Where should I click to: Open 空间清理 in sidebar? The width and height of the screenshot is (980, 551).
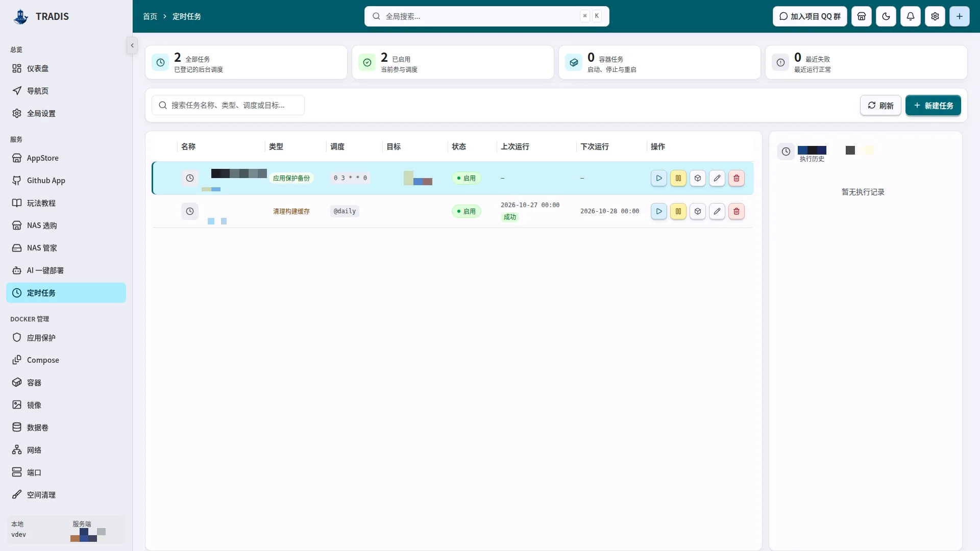pos(66,495)
